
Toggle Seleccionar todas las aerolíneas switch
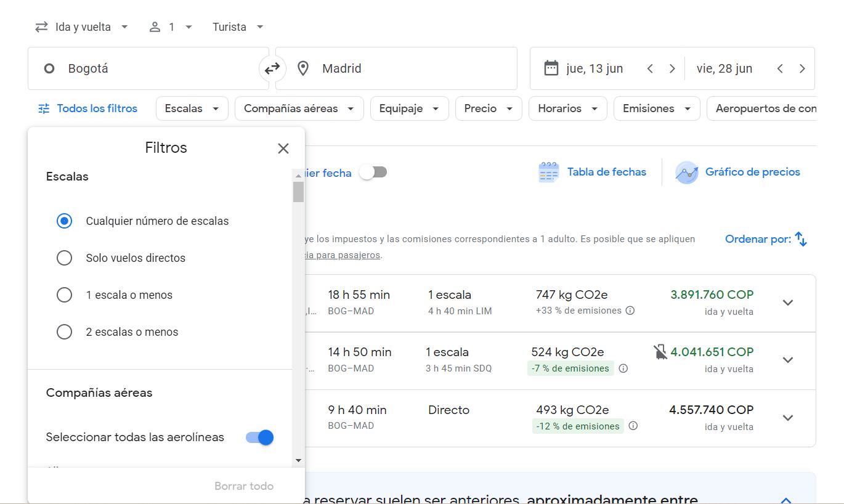pos(259,437)
